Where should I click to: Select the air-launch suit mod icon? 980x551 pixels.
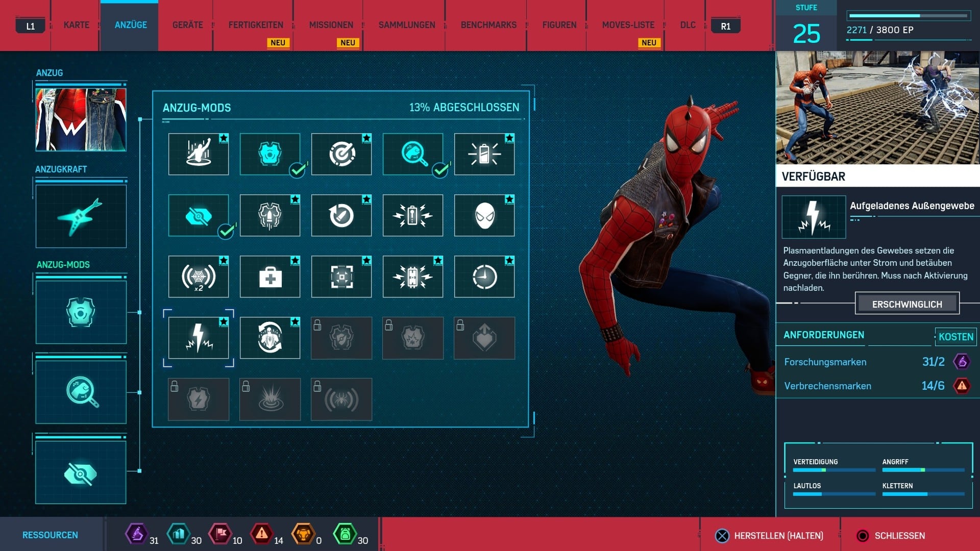point(199,154)
